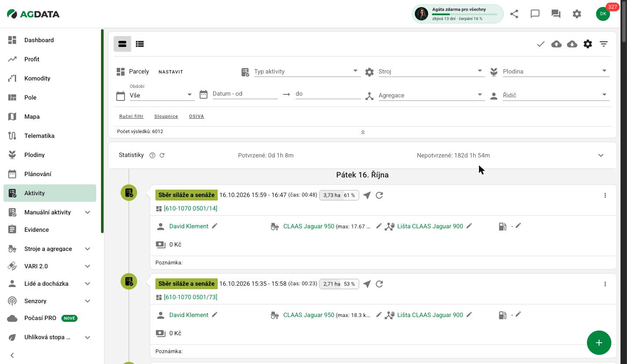The width and height of the screenshot is (627, 364).
Task: Collapse the filter panel with double chevron
Action: coord(363,132)
